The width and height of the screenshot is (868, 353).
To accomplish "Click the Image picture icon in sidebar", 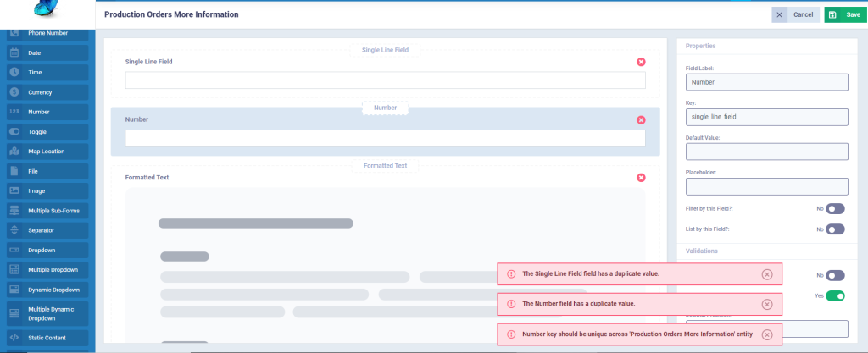I will (x=14, y=191).
